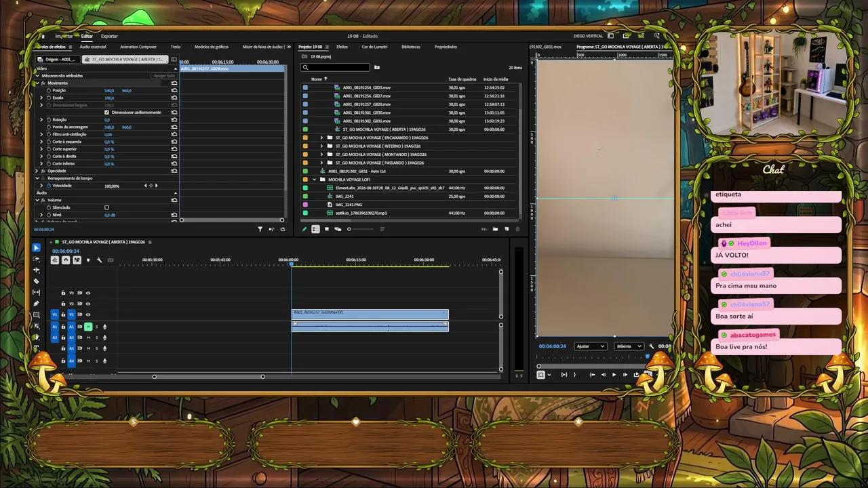868x488 pixels.
Task: Collapse Remapeamento de tempo section
Action: click(37, 178)
